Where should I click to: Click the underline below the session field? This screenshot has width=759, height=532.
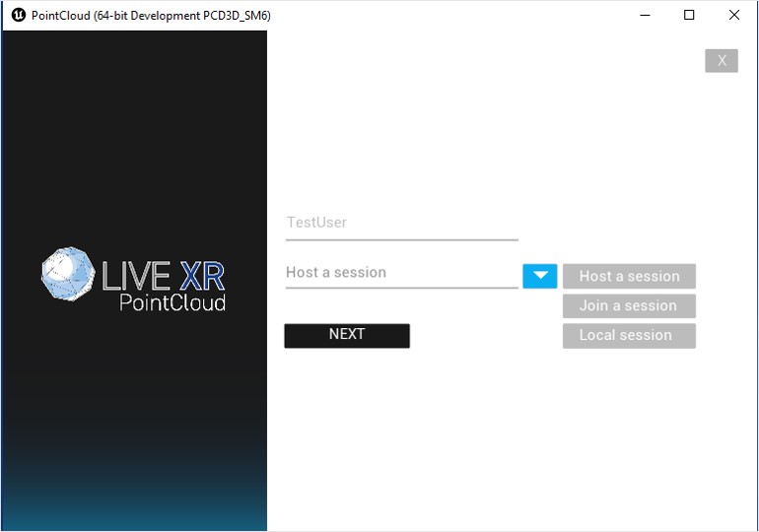click(400, 288)
